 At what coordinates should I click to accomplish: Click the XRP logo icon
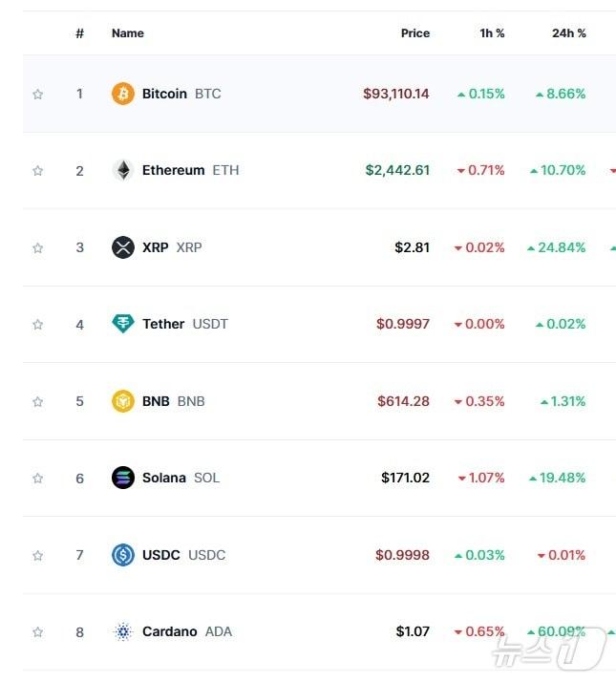pos(123,248)
